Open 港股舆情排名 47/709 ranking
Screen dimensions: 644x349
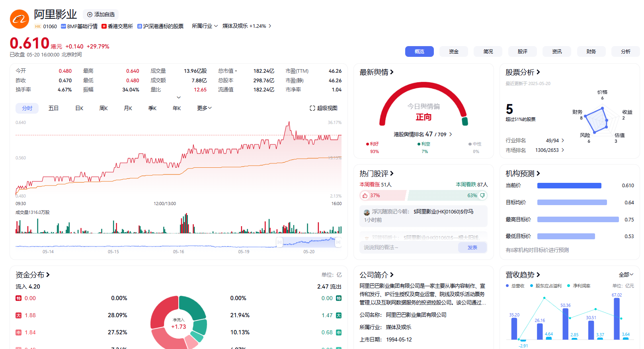423,134
